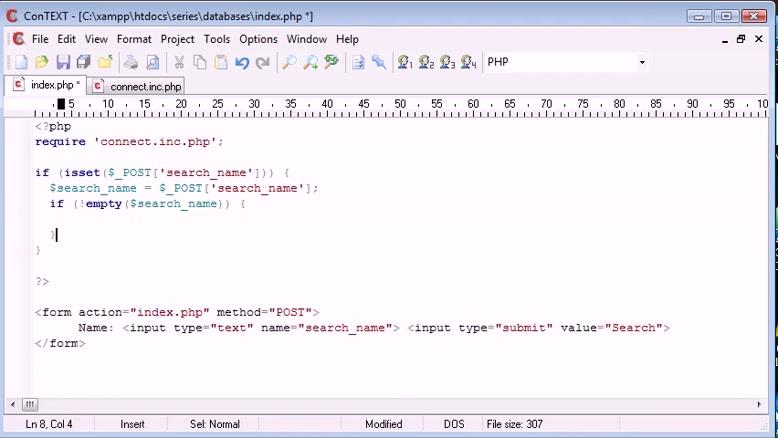Click the pin stay-on-top icon

coord(379,62)
